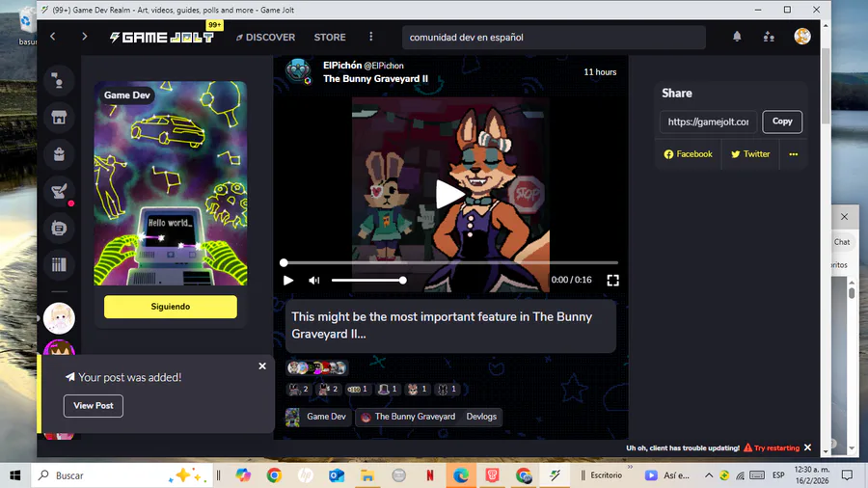
Task: Click the share URL field
Action: coord(708,122)
